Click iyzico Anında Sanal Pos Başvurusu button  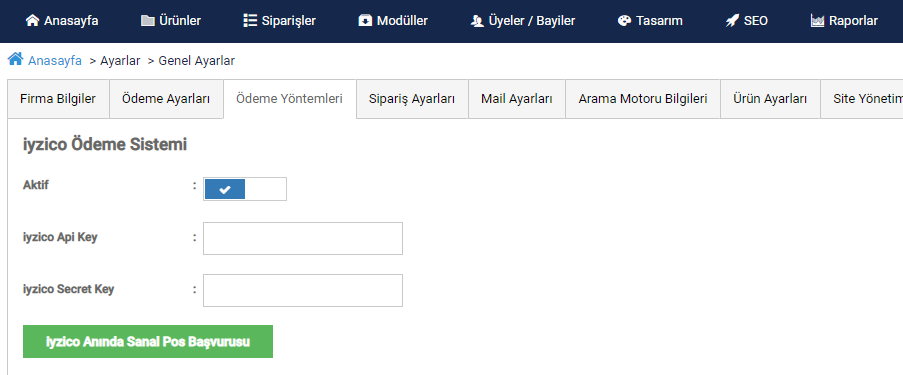(x=148, y=342)
